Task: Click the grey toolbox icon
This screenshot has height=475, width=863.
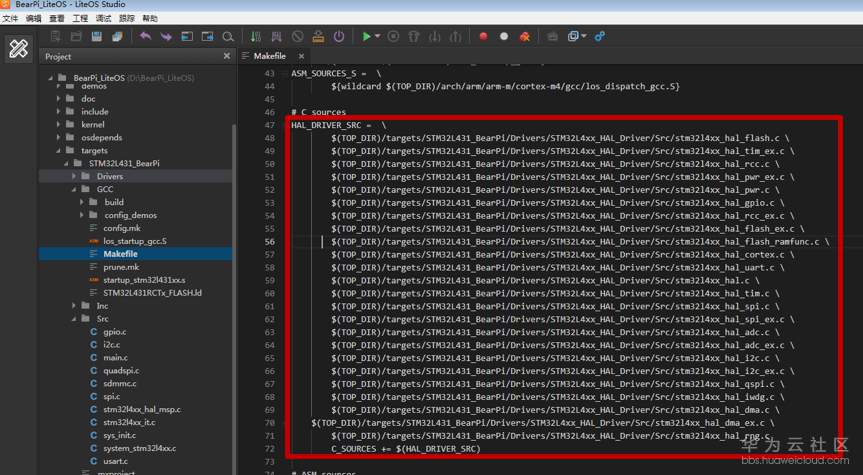Action: click(553, 37)
